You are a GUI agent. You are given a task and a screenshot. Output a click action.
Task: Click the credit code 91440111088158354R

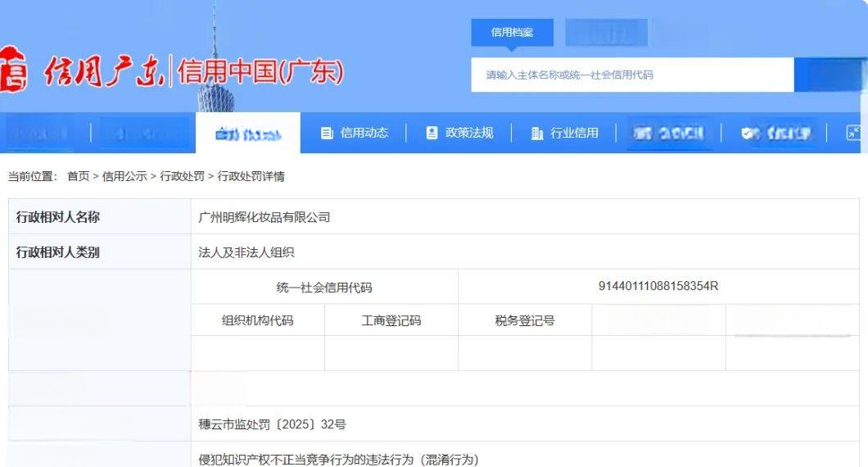[x=658, y=286]
